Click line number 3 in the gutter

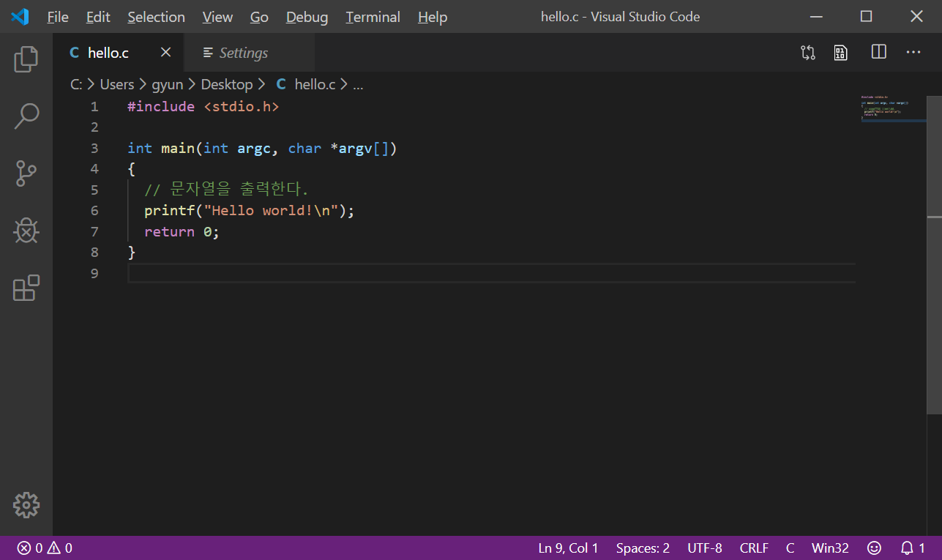pos(94,148)
